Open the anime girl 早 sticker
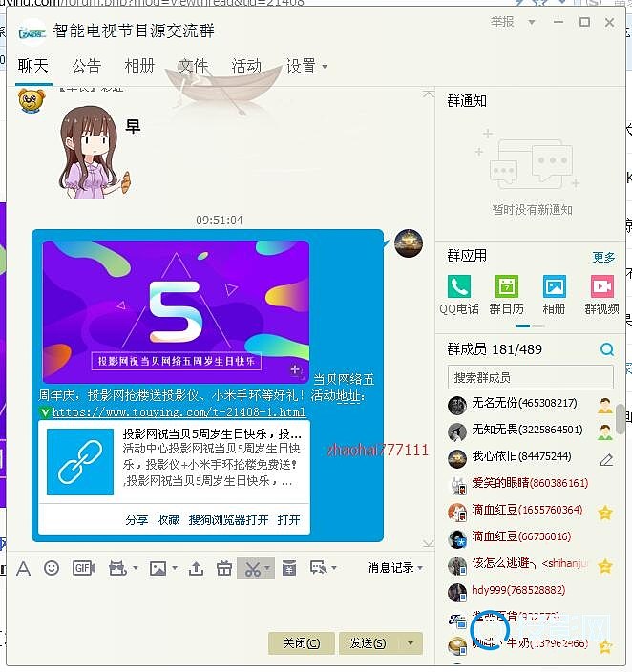This screenshot has height=672, width=632. 95,152
